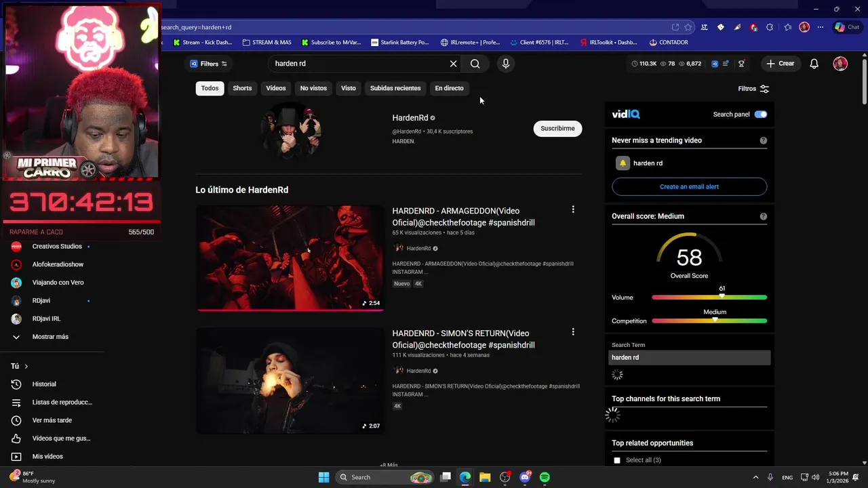The width and height of the screenshot is (868, 488).
Task: Select the Subidas recientes chip
Action: tap(395, 88)
